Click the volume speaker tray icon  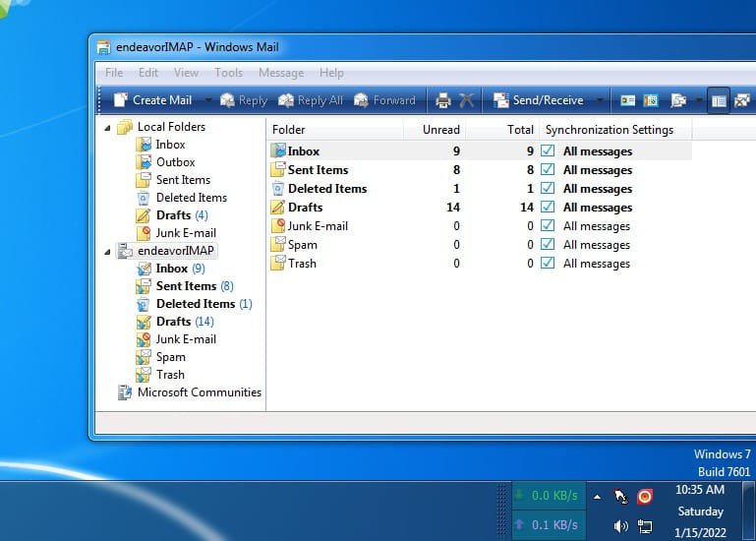620,526
